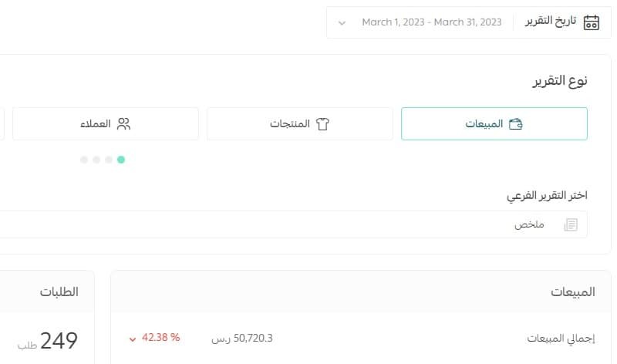
Task: Click the إجمالي المبيعات row label
Action: (x=561, y=339)
